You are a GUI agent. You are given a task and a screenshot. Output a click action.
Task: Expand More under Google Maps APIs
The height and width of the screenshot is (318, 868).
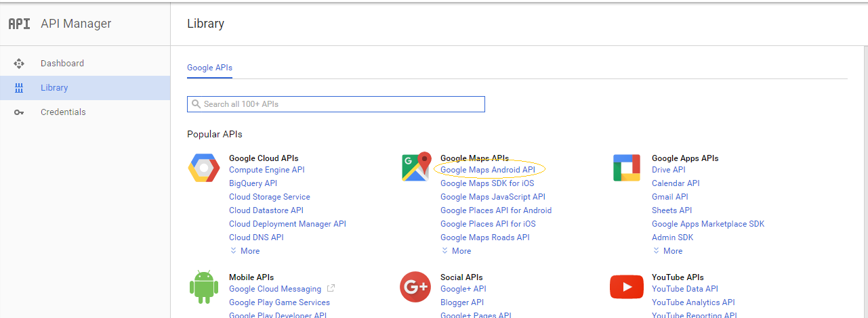pyautogui.click(x=456, y=251)
